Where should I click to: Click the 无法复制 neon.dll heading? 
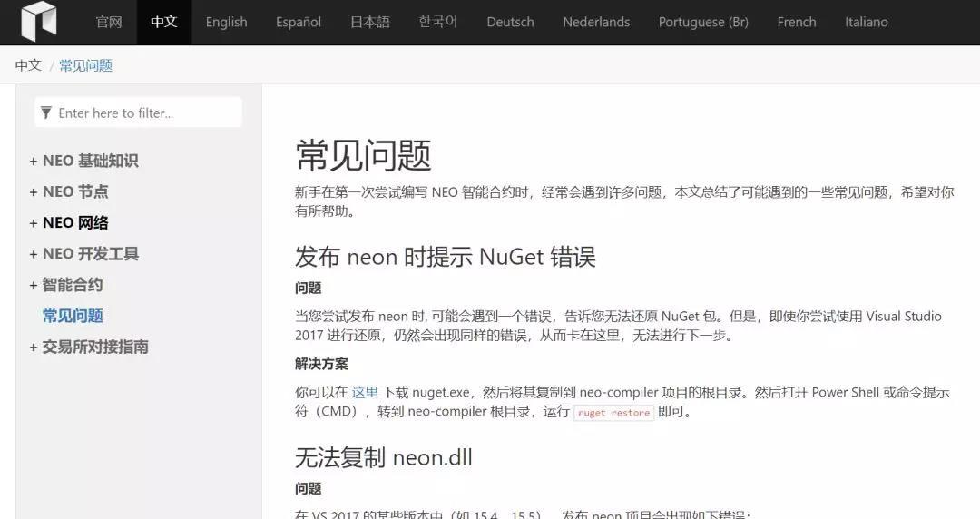point(383,457)
